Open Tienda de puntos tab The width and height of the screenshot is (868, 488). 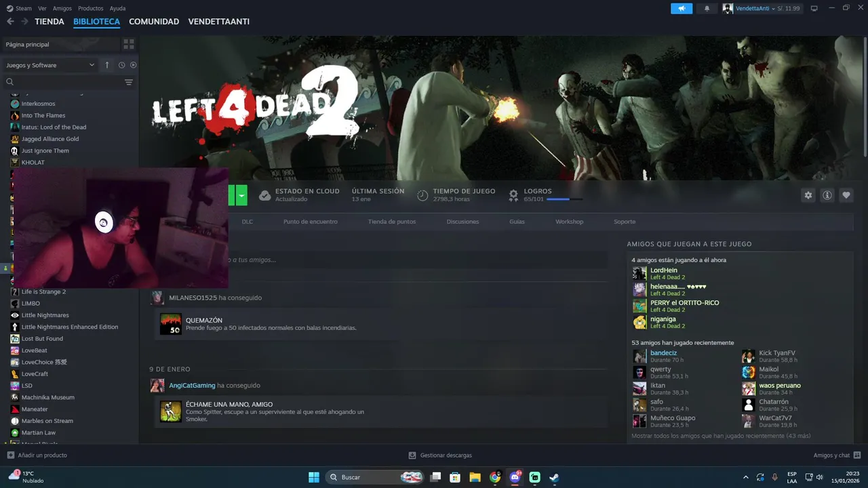pyautogui.click(x=392, y=222)
